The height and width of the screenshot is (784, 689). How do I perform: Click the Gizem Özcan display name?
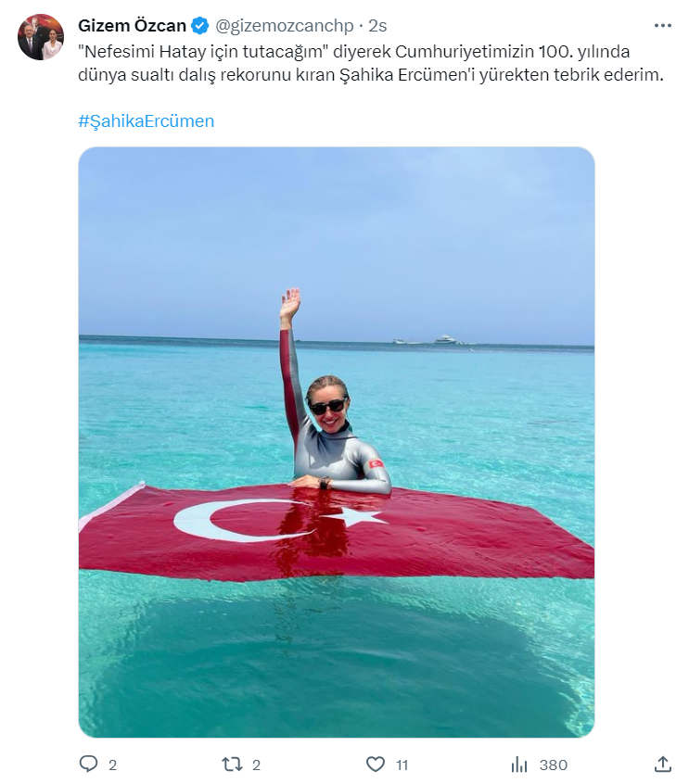132,26
